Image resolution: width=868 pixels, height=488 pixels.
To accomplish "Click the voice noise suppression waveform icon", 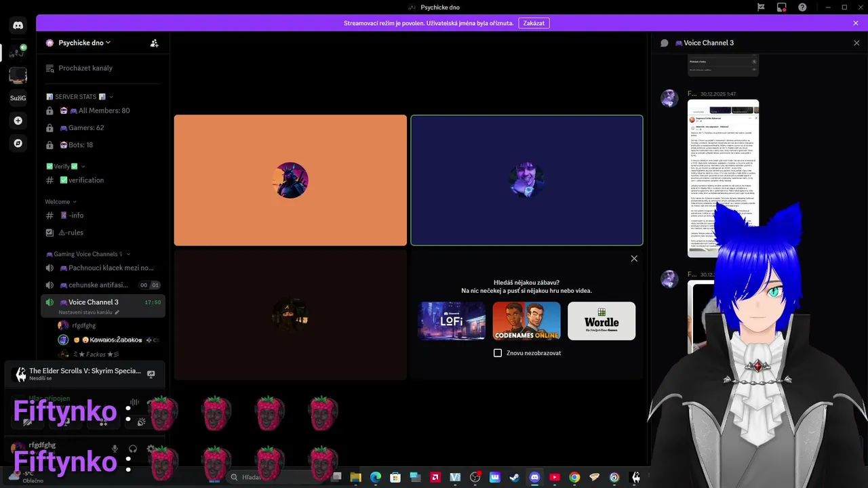I will (x=134, y=403).
